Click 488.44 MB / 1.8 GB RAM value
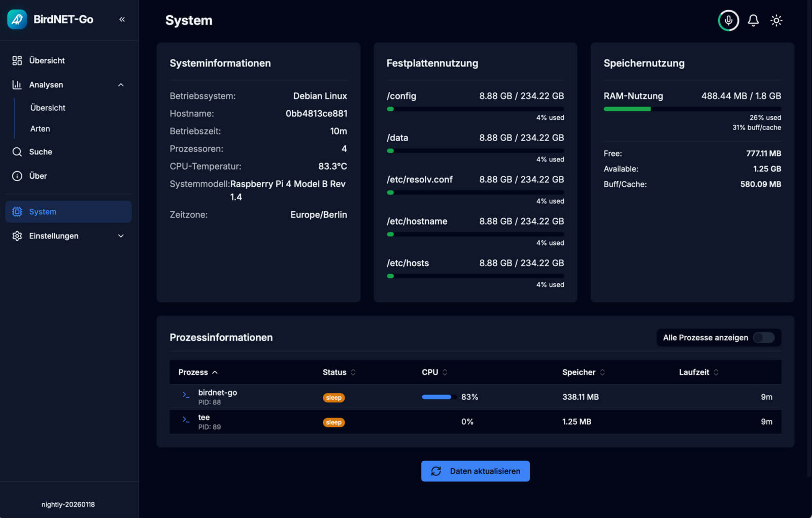 click(741, 96)
